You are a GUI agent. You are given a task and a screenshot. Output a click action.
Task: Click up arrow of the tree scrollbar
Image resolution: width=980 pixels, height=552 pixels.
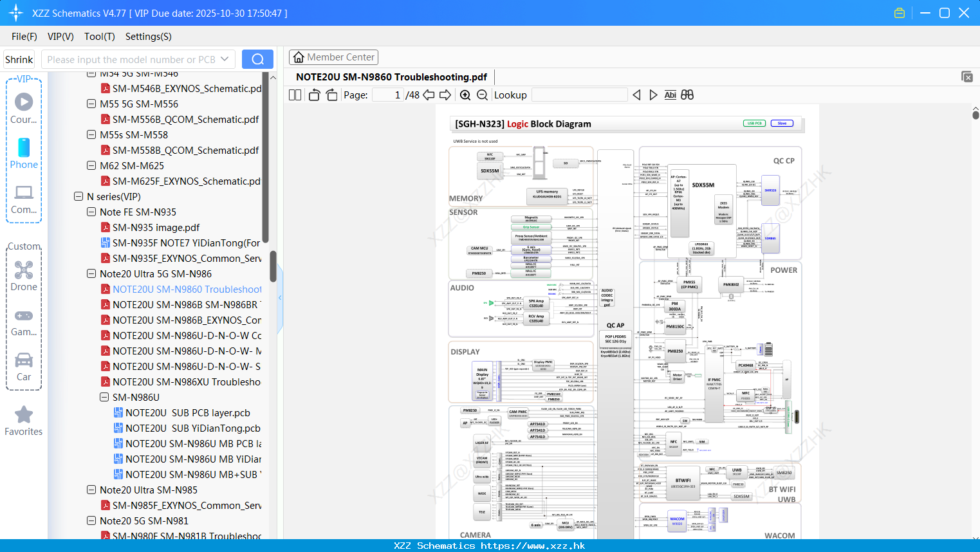[273, 77]
